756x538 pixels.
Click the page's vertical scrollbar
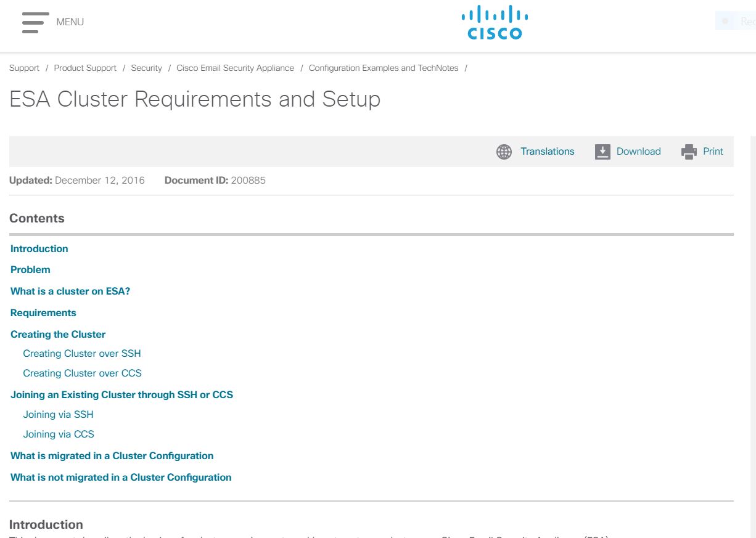coord(752,336)
